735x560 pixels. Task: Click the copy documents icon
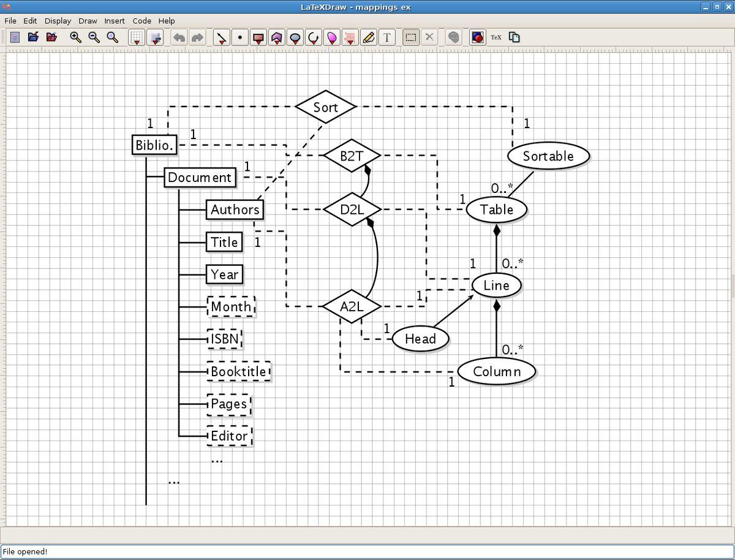tap(514, 37)
